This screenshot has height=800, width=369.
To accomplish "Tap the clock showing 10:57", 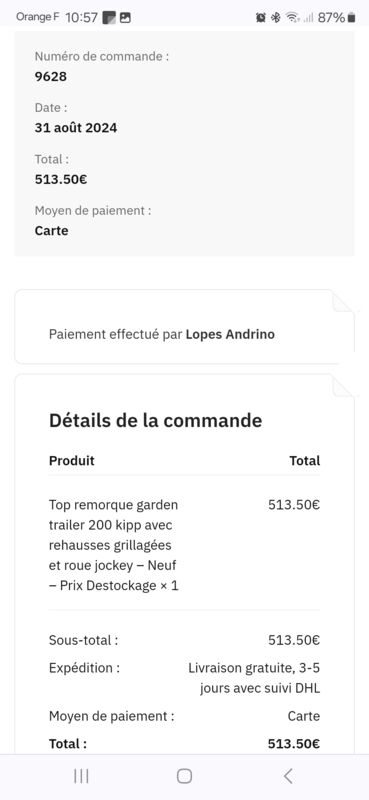I will pos(82,18).
